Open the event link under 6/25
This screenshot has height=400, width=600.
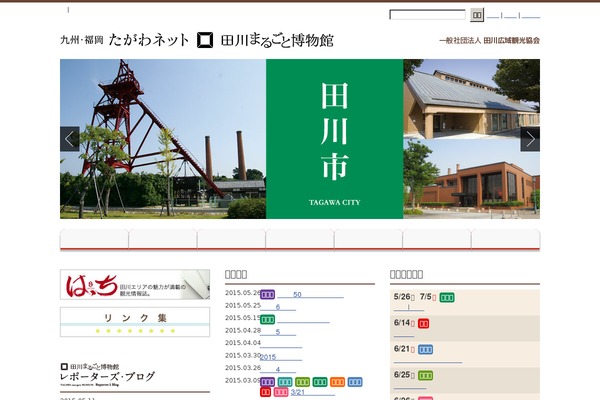pos(410,386)
